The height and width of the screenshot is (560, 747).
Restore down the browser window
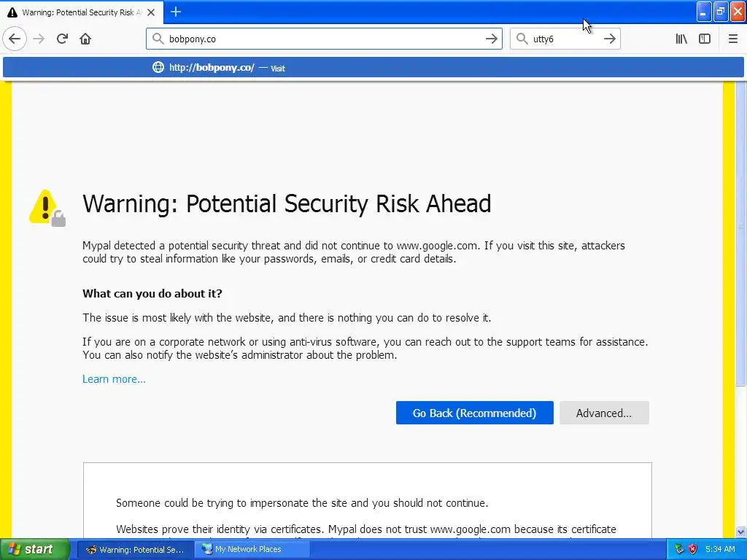(721, 12)
